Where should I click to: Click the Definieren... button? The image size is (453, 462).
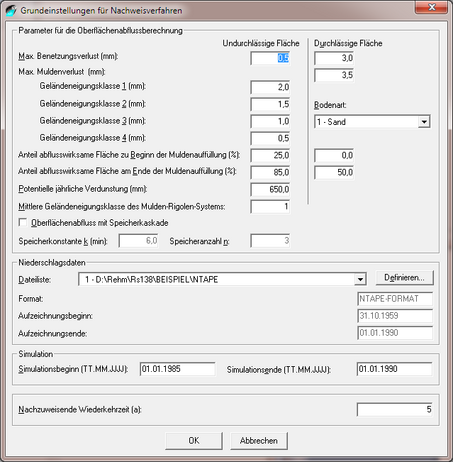click(405, 278)
